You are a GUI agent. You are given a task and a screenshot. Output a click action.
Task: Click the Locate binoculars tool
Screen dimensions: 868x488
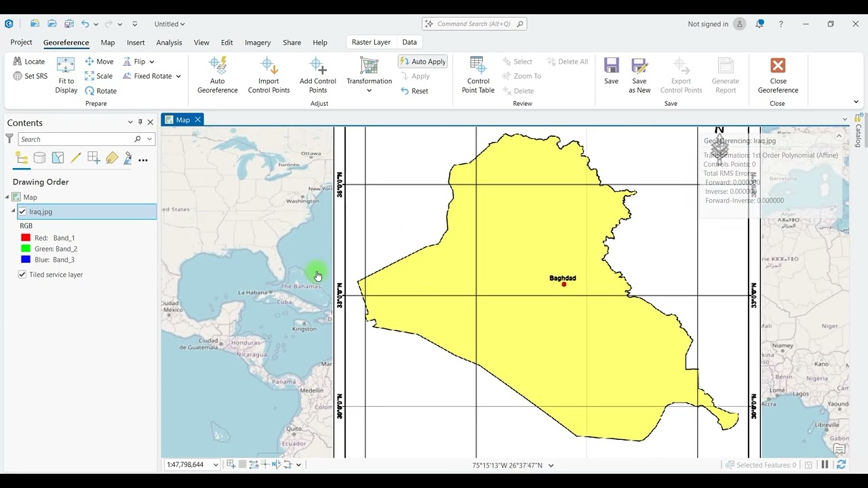[x=28, y=62]
